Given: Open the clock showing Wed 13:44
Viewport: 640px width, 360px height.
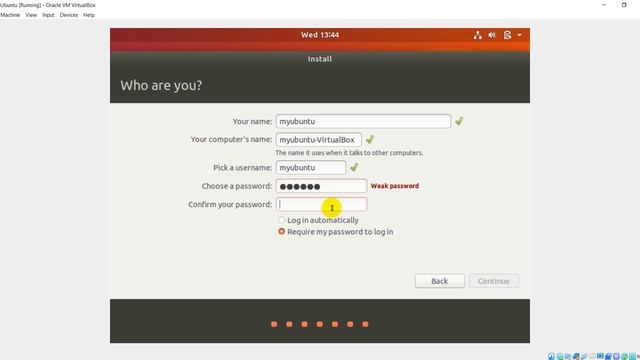Looking at the screenshot, I should (x=320, y=35).
